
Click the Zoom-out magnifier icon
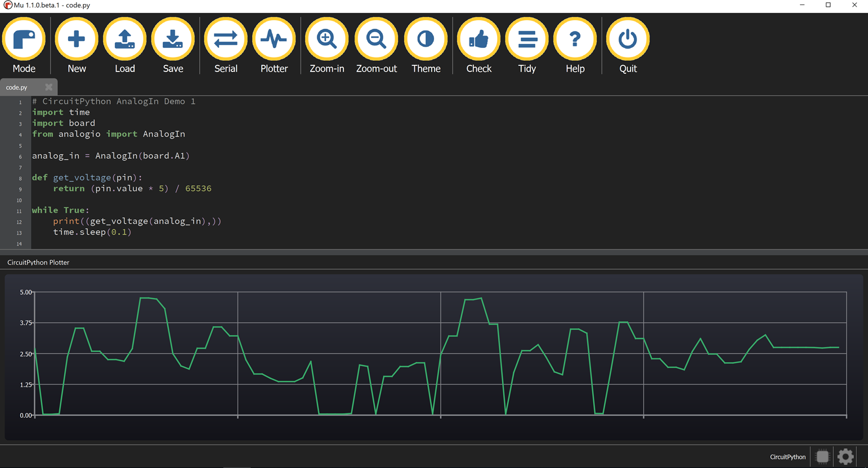tap(376, 39)
